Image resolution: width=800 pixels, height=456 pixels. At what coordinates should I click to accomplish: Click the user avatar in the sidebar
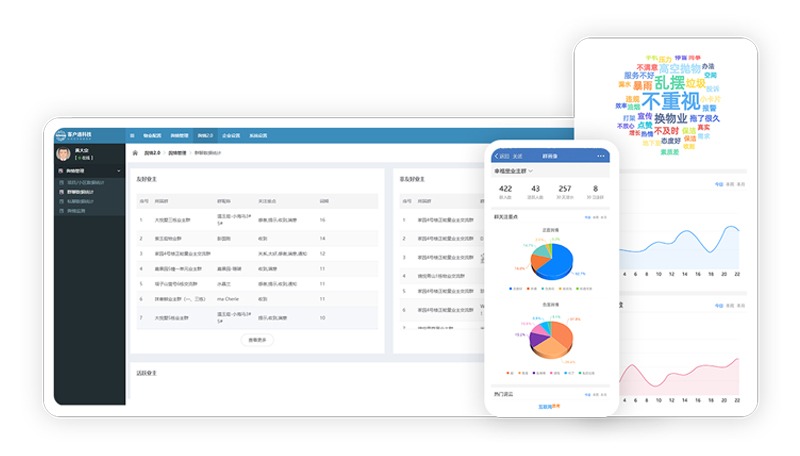coord(64,154)
